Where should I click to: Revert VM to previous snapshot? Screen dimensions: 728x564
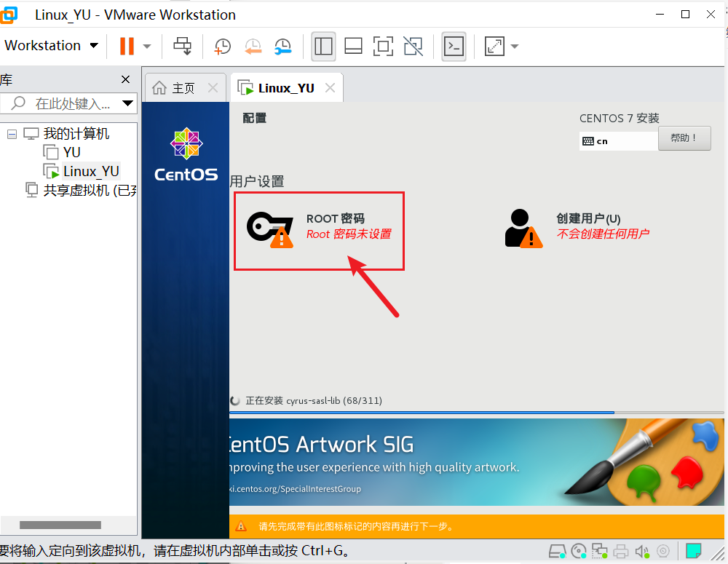coord(253,46)
